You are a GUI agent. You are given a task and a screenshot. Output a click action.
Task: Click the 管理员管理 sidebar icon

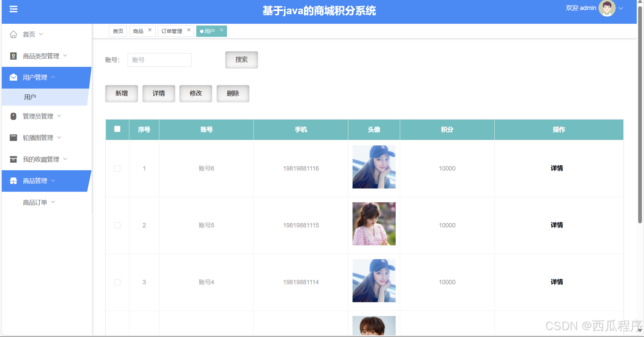(13, 116)
